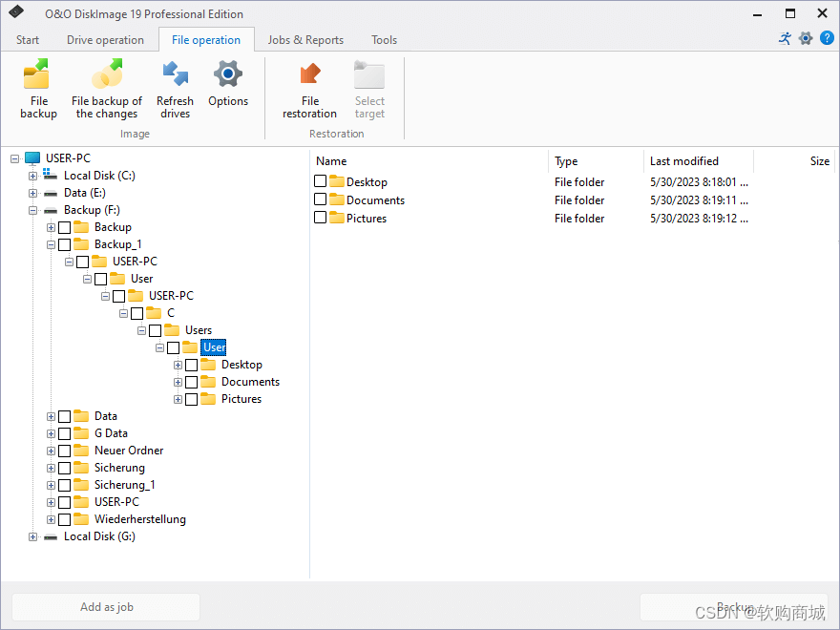The width and height of the screenshot is (840, 630).
Task: Tick the Backup folder checkbox in tree
Action: [x=64, y=228]
